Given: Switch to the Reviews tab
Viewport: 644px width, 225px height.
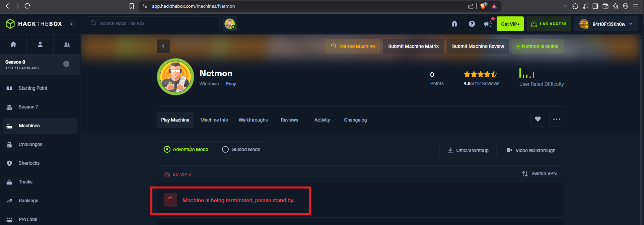Looking at the screenshot, I should pos(289,120).
